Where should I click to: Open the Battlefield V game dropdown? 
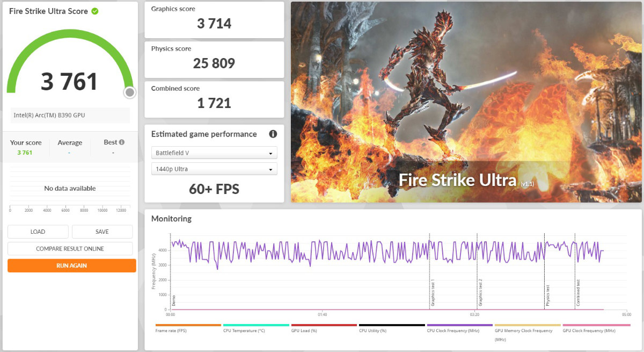214,153
